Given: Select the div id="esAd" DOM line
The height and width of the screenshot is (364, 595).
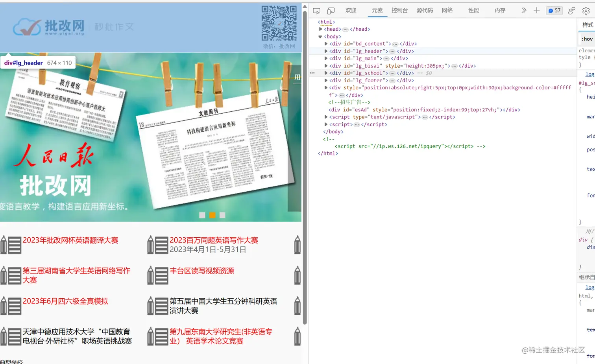Looking at the screenshot, I should pos(424,110).
